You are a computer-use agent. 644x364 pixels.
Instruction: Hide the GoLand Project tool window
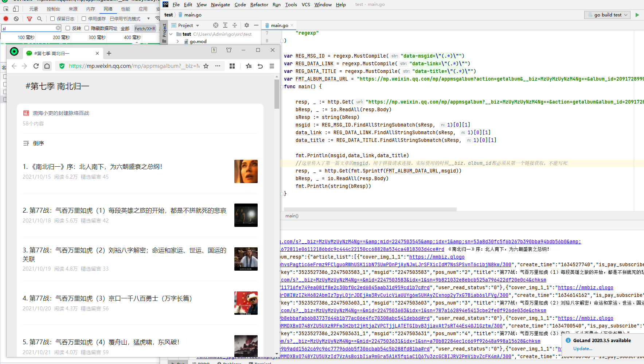pos(256,25)
